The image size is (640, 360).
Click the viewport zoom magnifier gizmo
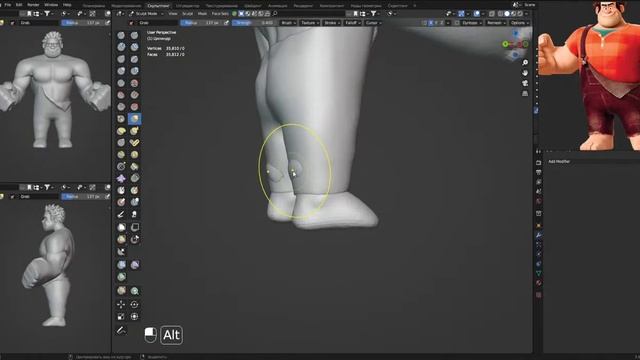[x=525, y=62]
